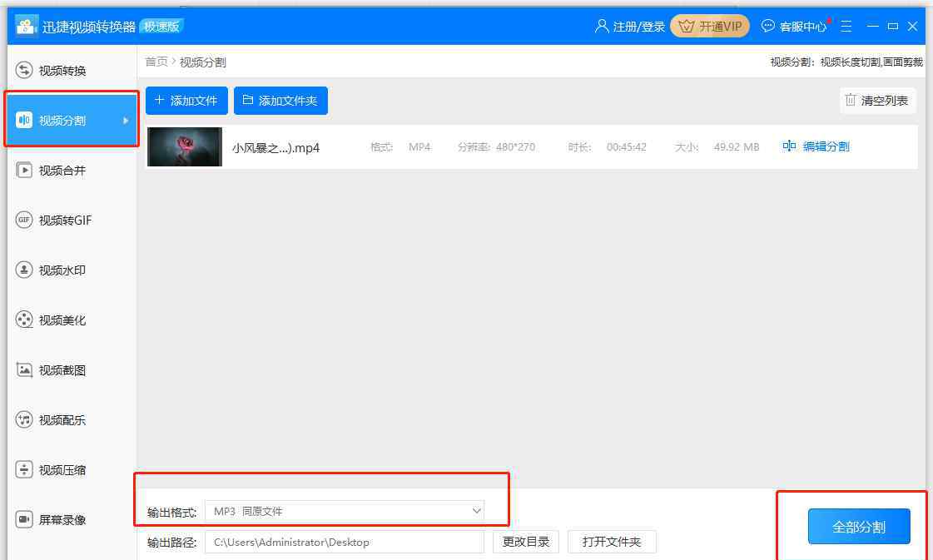Screen dimensions: 933x560
Task: Click the rose video thumbnail
Action: tap(185, 147)
